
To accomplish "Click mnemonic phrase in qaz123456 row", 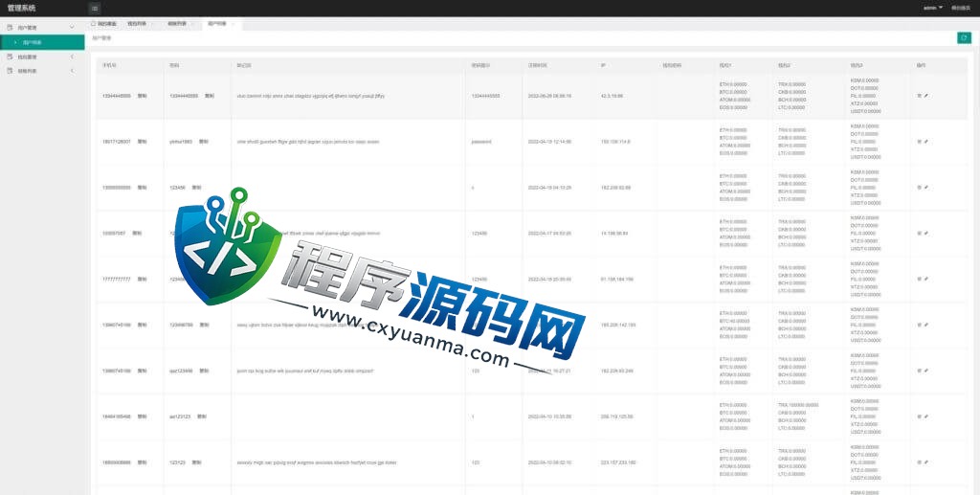I will coord(305,371).
